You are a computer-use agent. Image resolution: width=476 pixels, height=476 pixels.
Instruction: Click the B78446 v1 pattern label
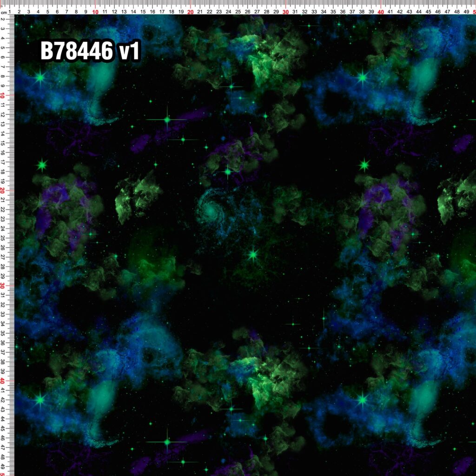click(x=91, y=50)
